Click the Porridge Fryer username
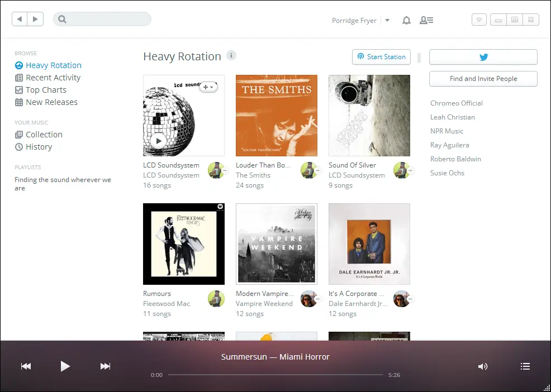The width and height of the screenshot is (551, 392). pos(354,21)
